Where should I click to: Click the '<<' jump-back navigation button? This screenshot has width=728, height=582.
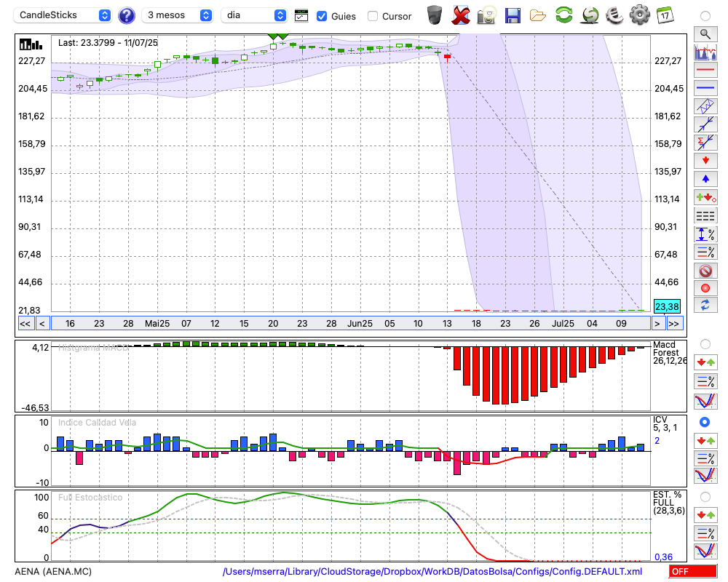pos(25,324)
